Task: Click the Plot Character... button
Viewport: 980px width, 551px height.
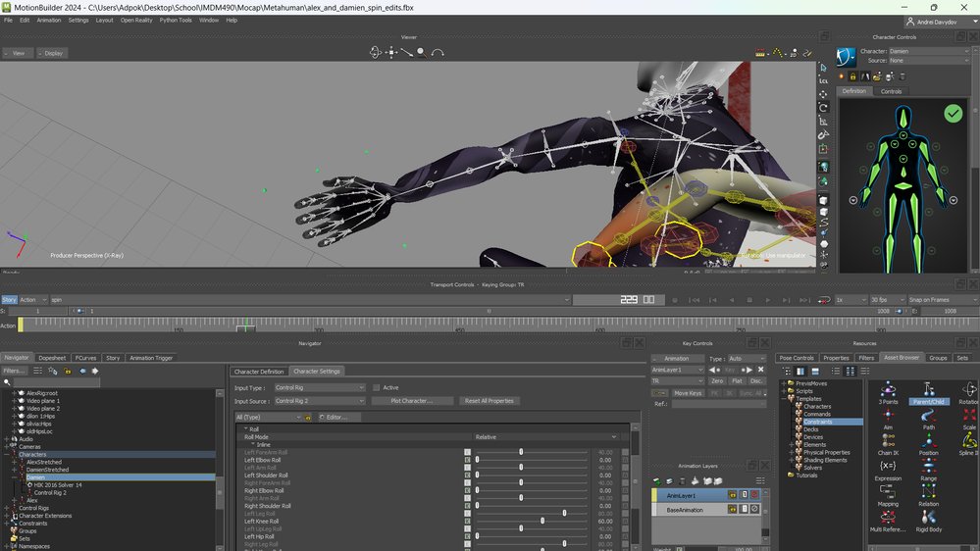Action: click(412, 401)
